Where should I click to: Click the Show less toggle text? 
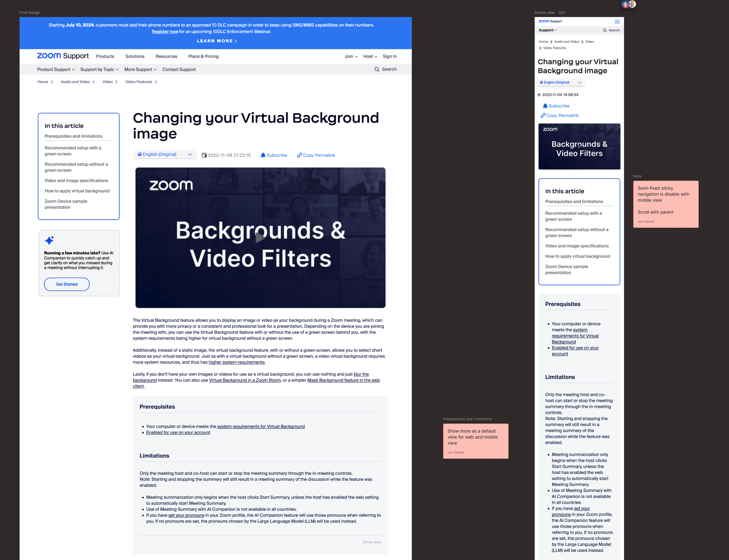pos(371,542)
